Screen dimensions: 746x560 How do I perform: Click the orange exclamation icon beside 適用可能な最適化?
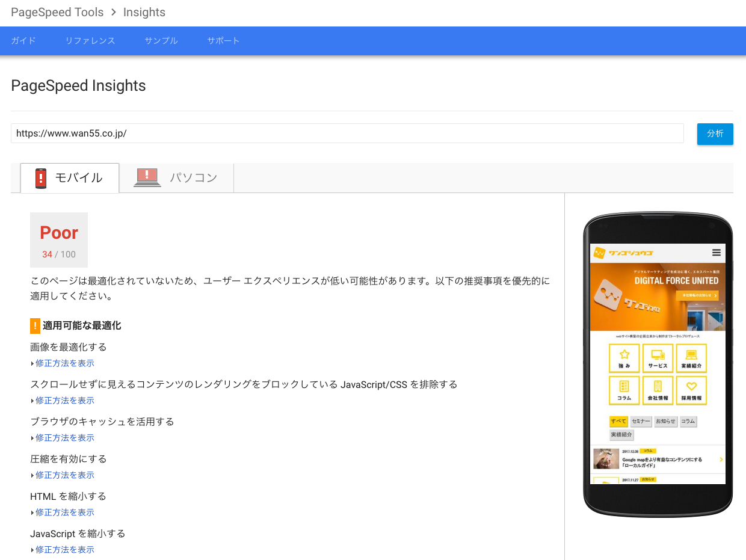point(35,325)
